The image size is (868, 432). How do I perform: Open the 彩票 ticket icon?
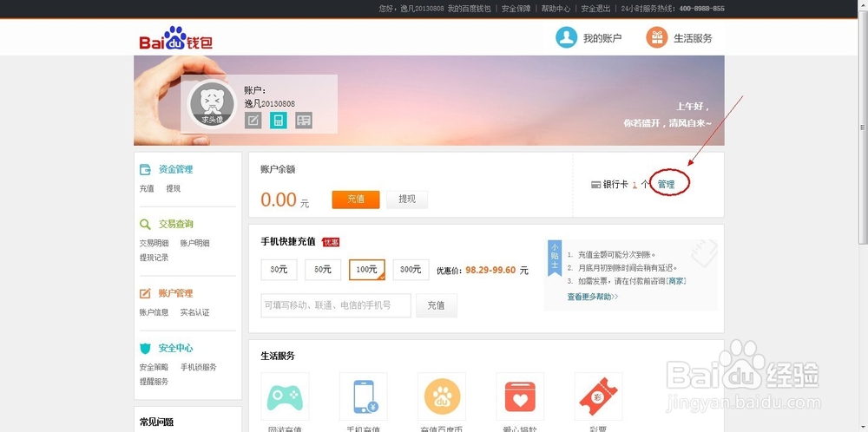598,396
